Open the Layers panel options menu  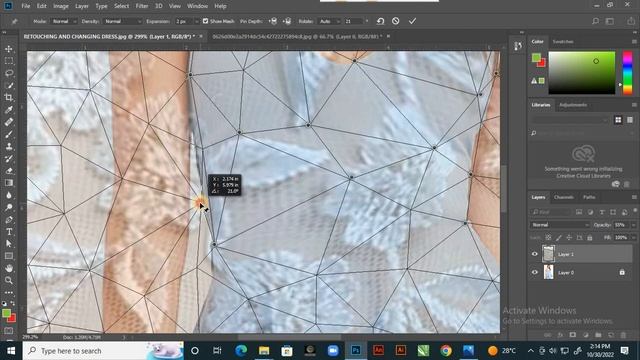634,197
